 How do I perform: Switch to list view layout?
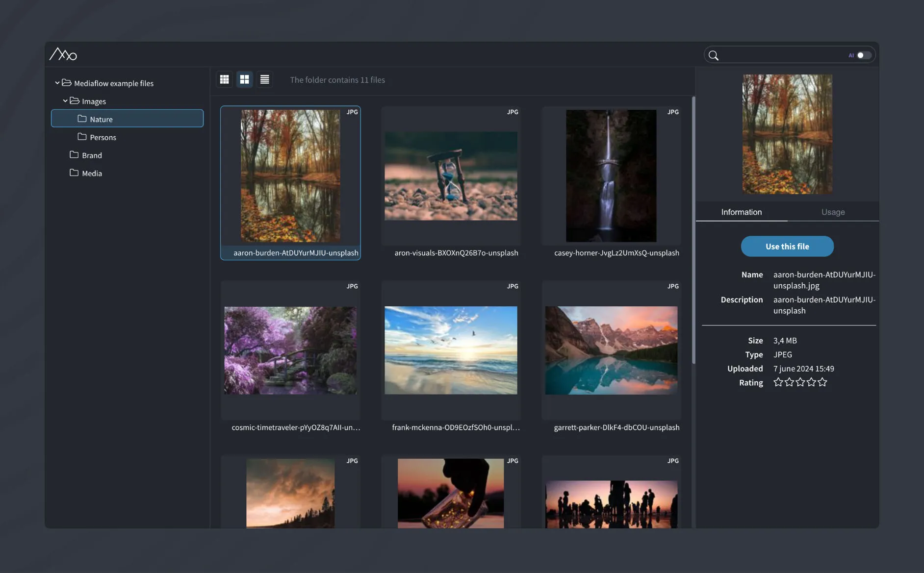tap(264, 79)
